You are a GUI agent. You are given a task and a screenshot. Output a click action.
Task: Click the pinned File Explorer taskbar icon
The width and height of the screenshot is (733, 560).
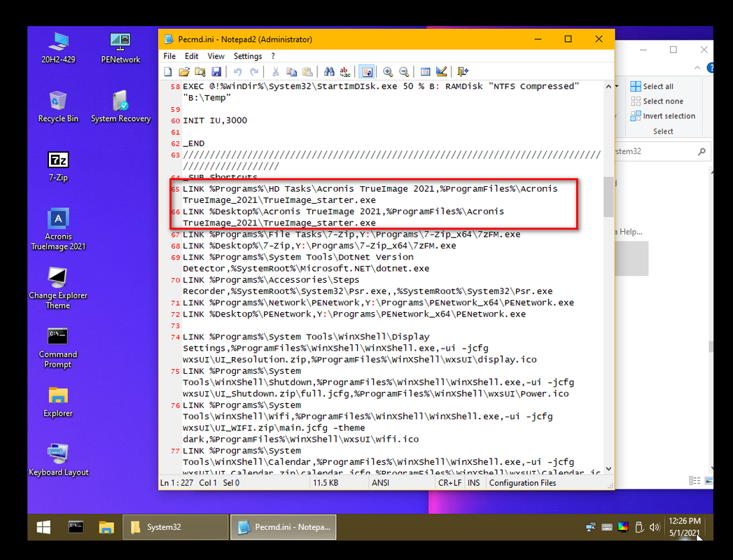pyautogui.click(x=106, y=527)
